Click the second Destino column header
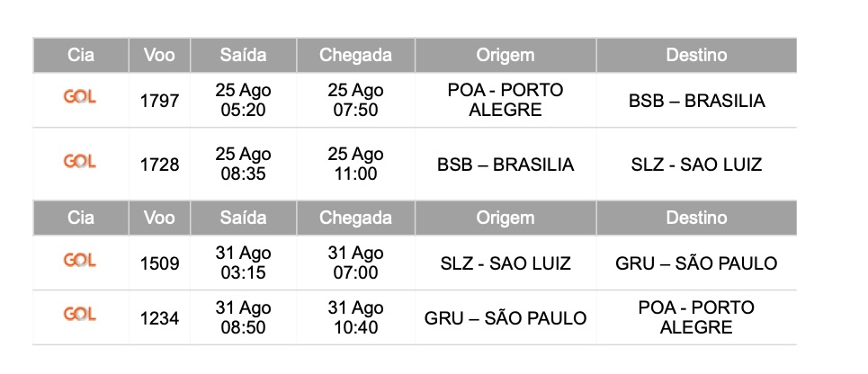Viewport: 868px width, 374px height. [x=696, y=218]
